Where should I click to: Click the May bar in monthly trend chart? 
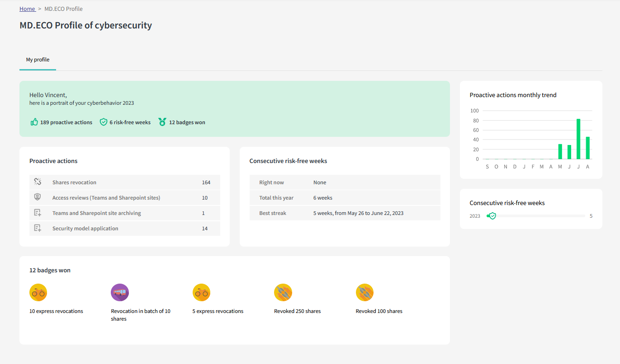point(560,152)
